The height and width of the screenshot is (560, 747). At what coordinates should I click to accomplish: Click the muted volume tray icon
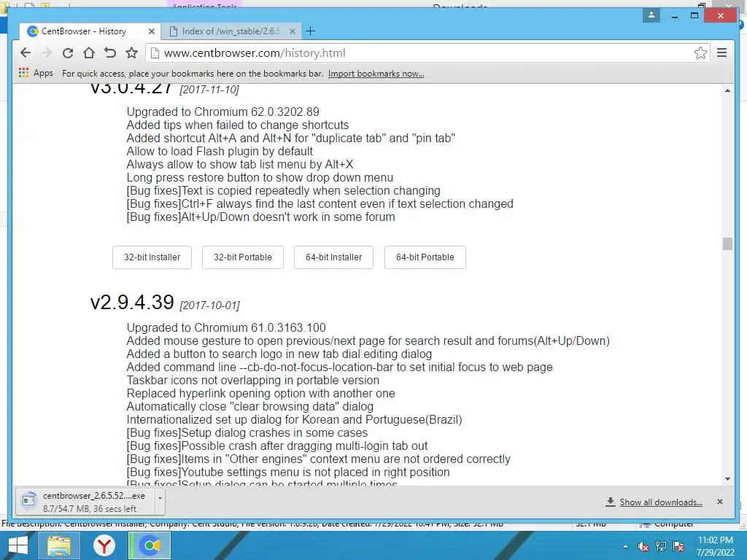pos(643,546)
